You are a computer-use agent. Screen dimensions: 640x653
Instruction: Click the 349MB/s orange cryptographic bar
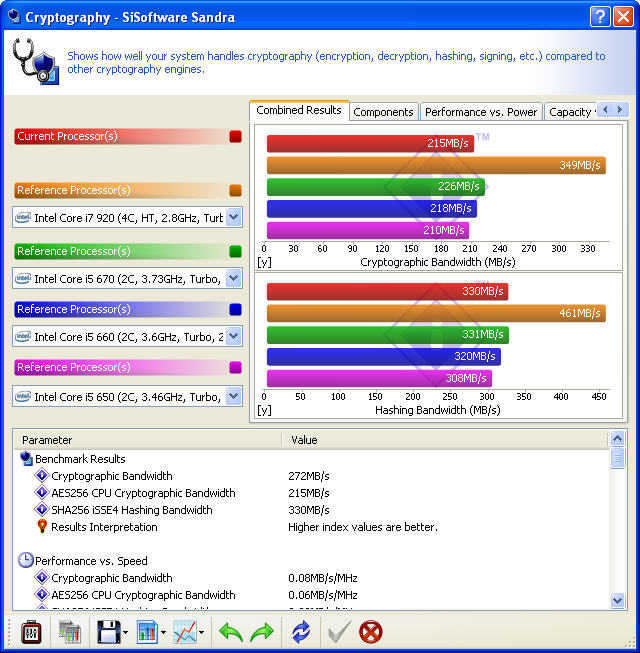(436, 165)
